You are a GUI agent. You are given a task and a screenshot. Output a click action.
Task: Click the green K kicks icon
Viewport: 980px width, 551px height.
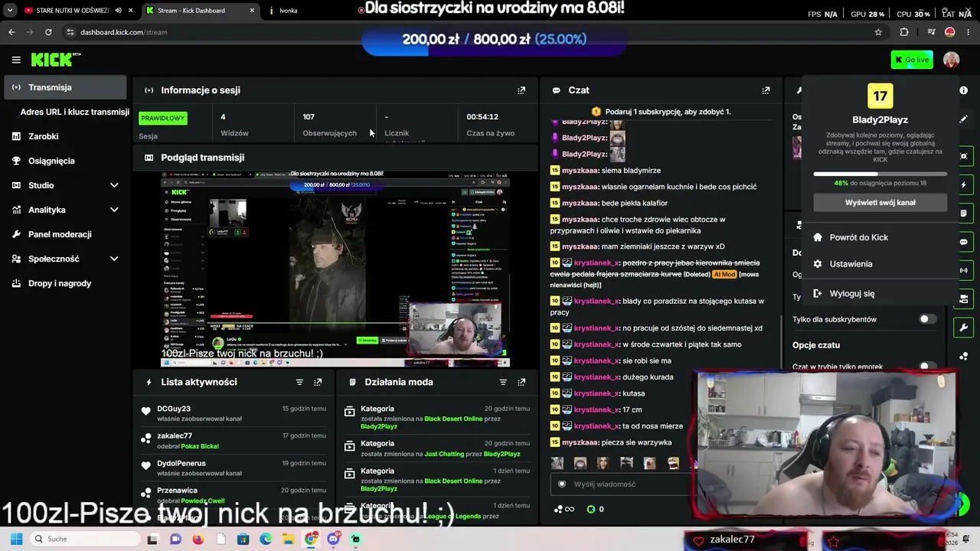591,509
